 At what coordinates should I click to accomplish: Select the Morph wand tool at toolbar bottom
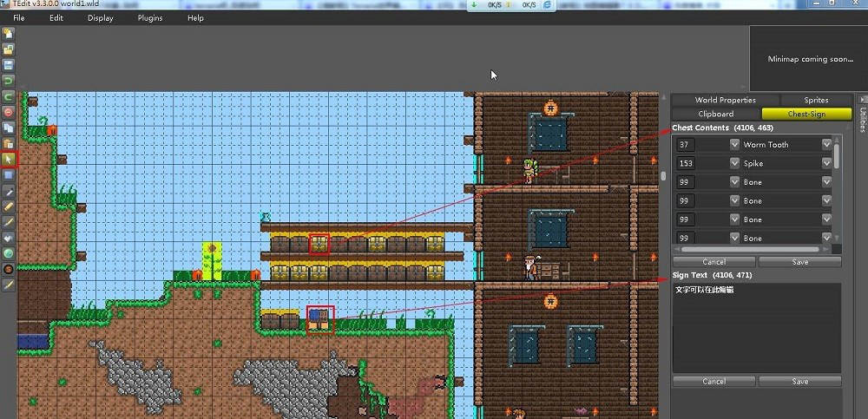click(9, 285)
